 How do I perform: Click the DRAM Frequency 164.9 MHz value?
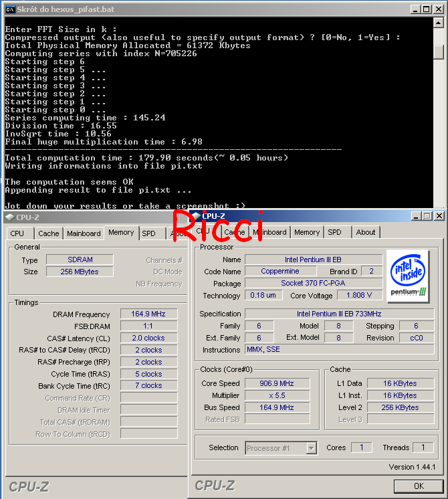[x=148, y=314]
